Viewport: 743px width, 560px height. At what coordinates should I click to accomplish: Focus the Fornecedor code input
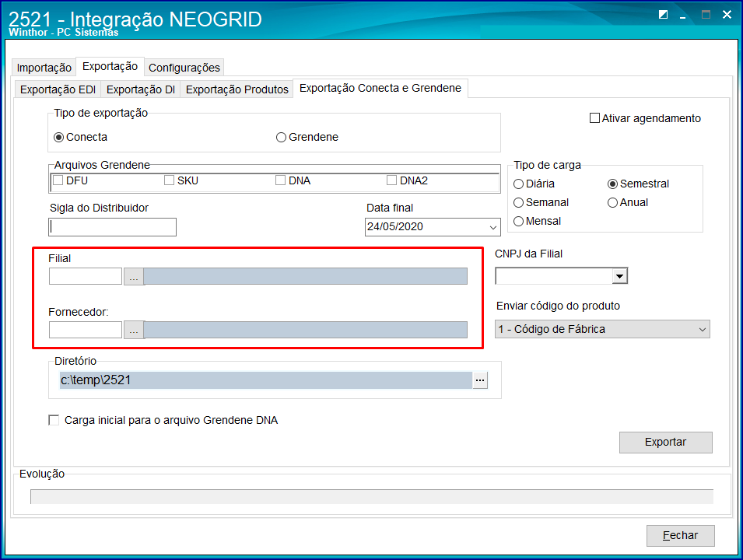pos(86,331)
